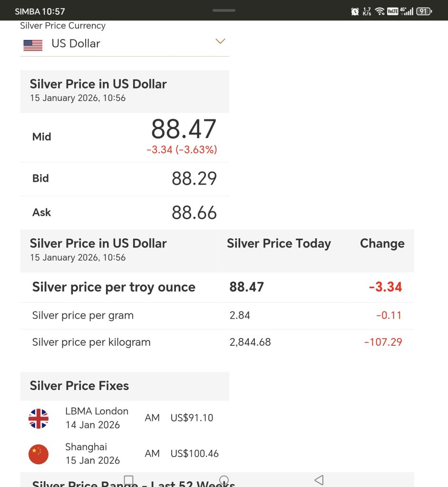Tap the alarm icon in status bar

[355, 12]
